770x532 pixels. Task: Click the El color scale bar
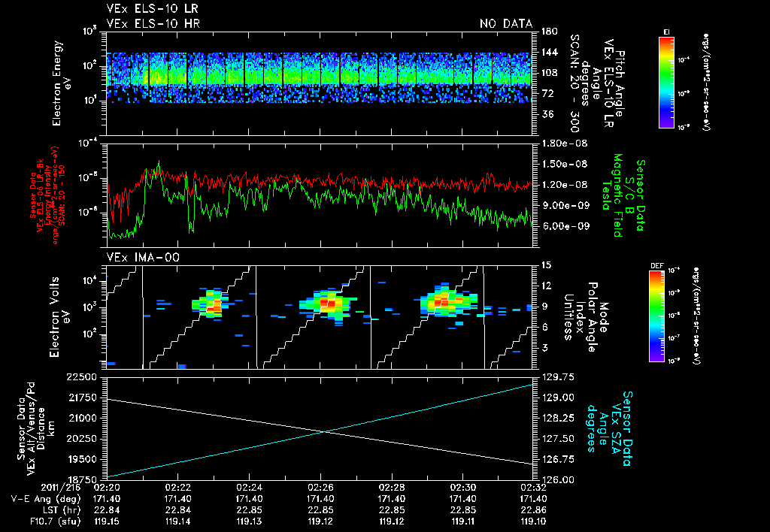666,82
